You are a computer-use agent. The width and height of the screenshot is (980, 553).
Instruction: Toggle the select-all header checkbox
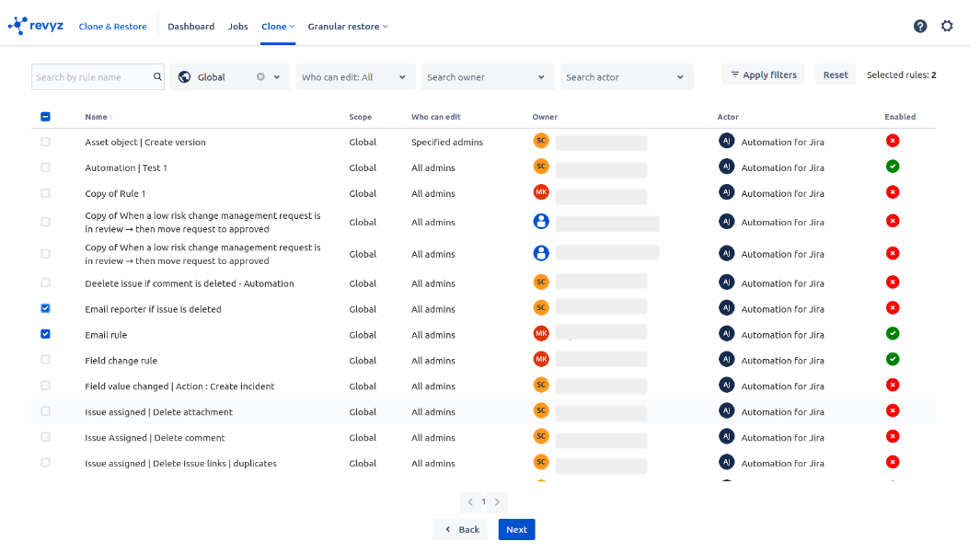(46, 117)
